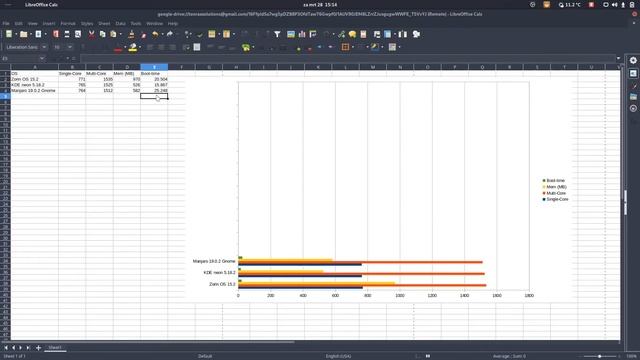Print the spreadsheet
This screenshot has height=360, width=640.
pyautogui.click(x=67, y=34)
